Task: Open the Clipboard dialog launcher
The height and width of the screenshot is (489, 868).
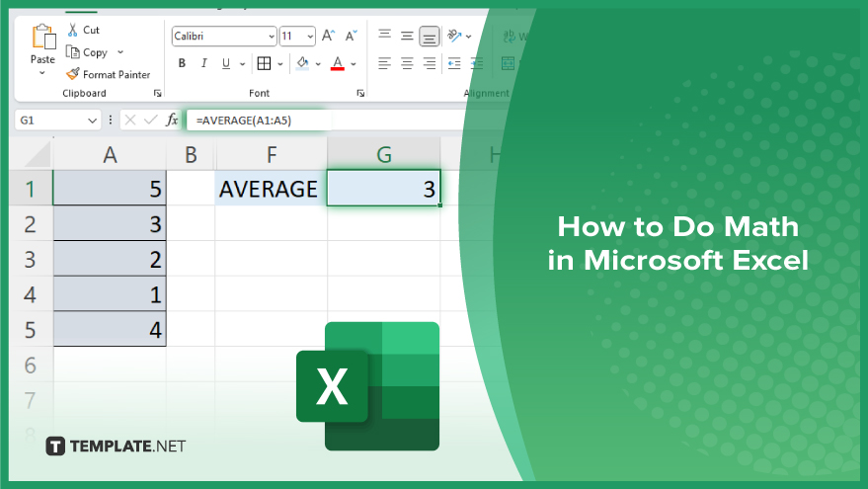Action: 157,93
